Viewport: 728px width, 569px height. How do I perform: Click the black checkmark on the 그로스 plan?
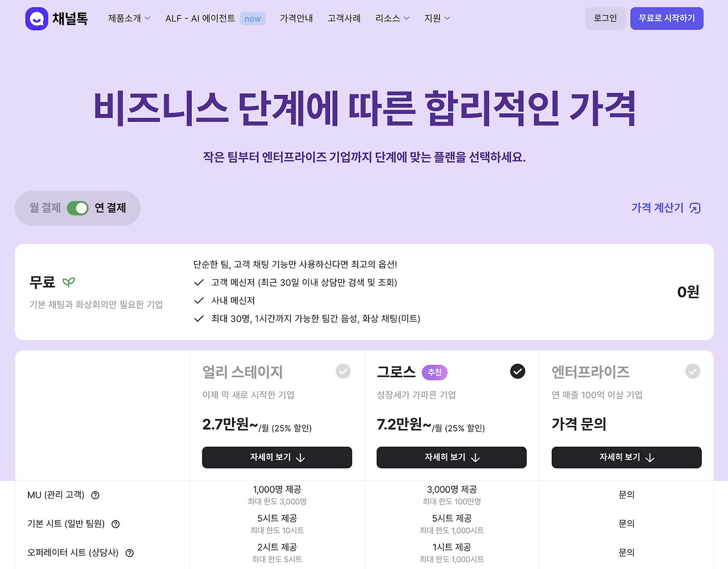coord(517,371)
